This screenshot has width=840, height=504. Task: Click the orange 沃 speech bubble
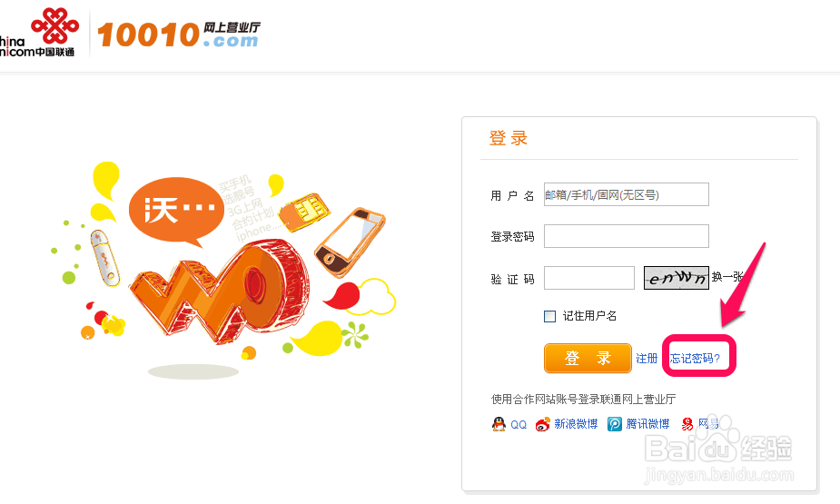tap(176, 211)
